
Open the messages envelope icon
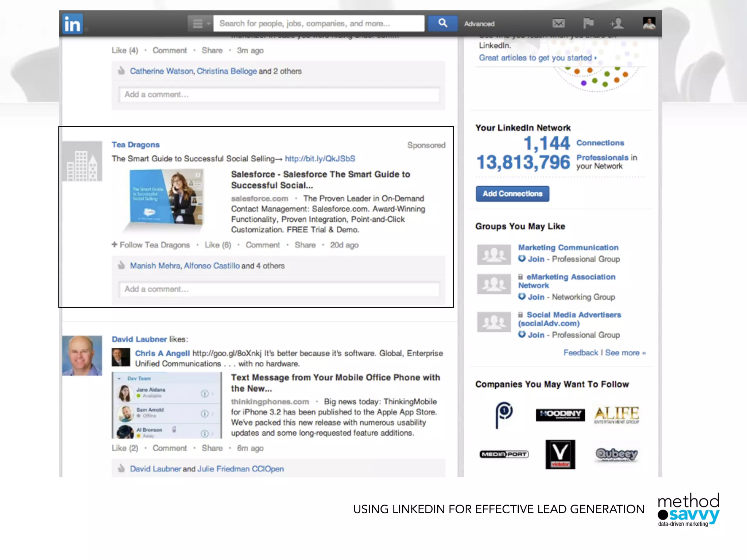tap(558, 24)
